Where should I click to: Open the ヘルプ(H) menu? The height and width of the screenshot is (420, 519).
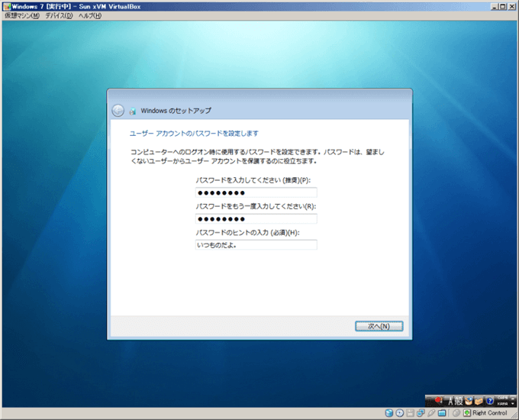(x=89, y=16)
